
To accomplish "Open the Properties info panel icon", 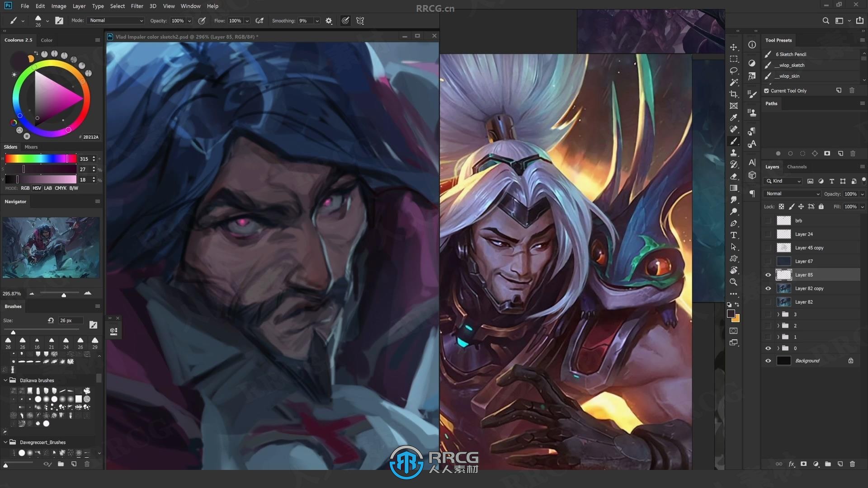I will (752, 45).
